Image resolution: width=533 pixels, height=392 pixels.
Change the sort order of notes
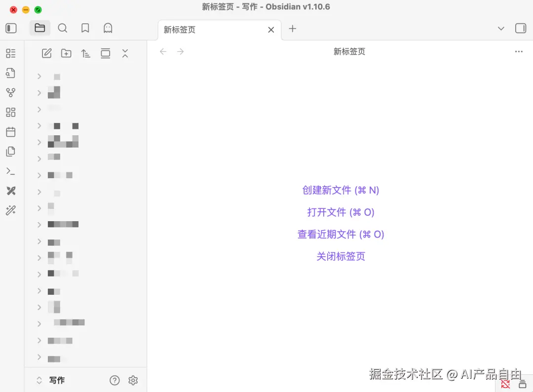[x=85, y=53]
